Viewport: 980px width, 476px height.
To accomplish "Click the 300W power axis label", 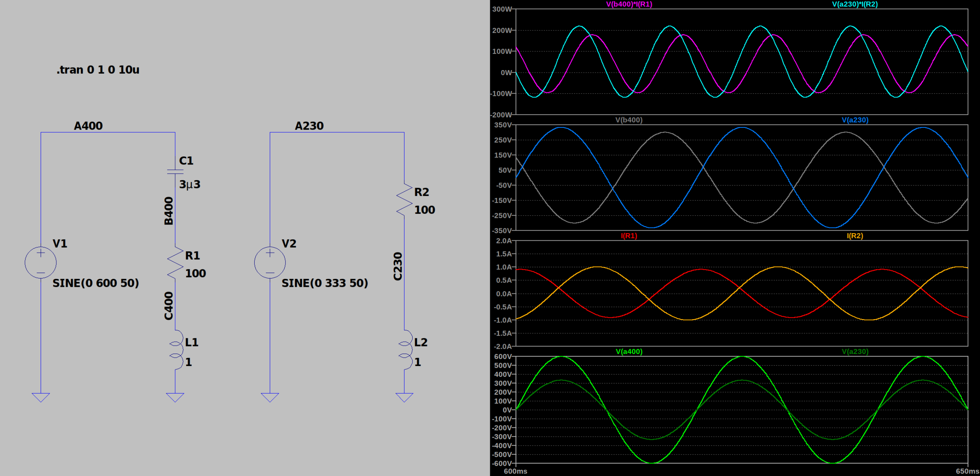I will click(502, 9).
